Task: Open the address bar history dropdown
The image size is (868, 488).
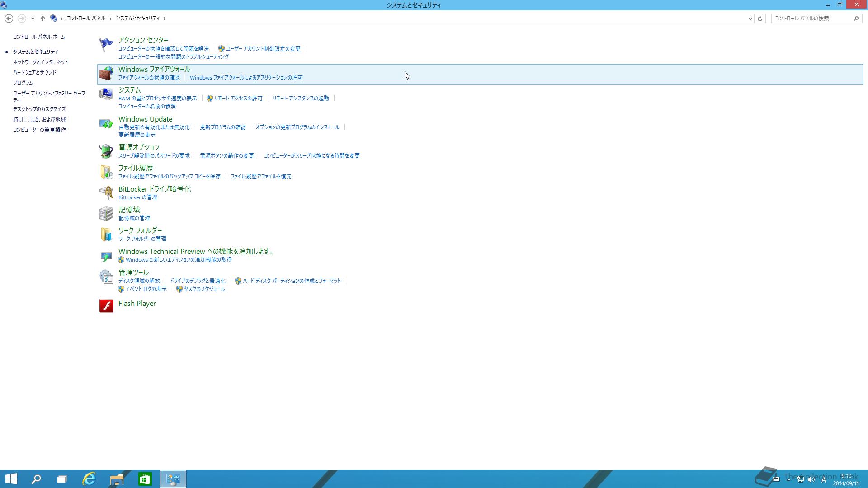Action: click(x=750, y=19)
